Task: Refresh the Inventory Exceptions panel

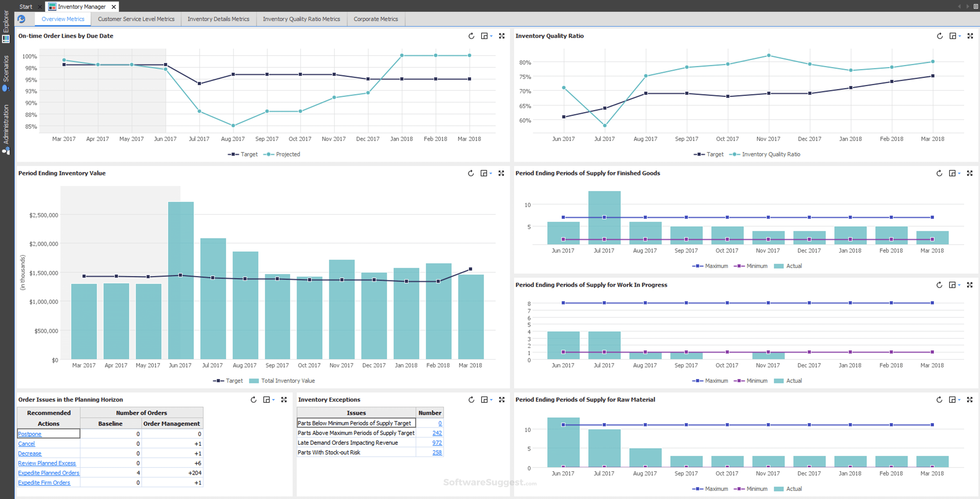Action: [x=471, y=400]
